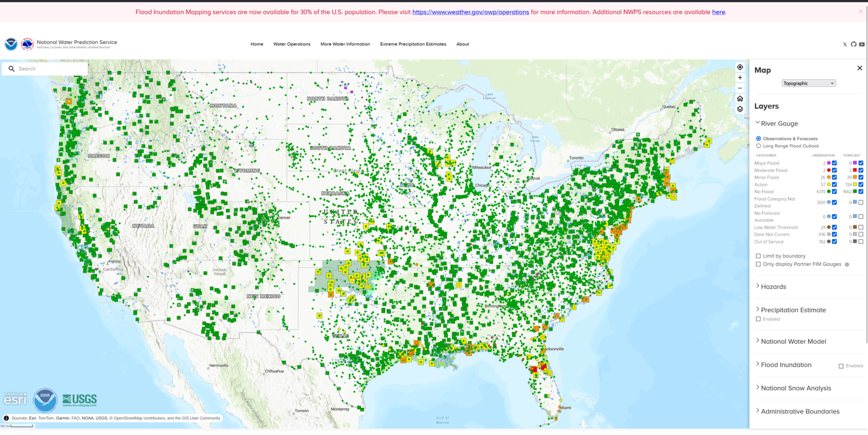Open Extreme Precipitation Estimates menu

(x=413, y=44)
